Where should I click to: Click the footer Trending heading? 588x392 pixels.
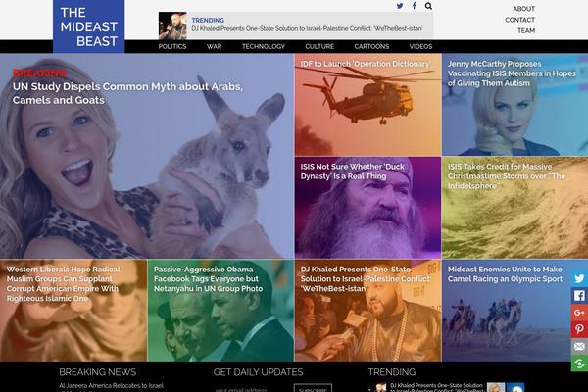click(392, 372)
